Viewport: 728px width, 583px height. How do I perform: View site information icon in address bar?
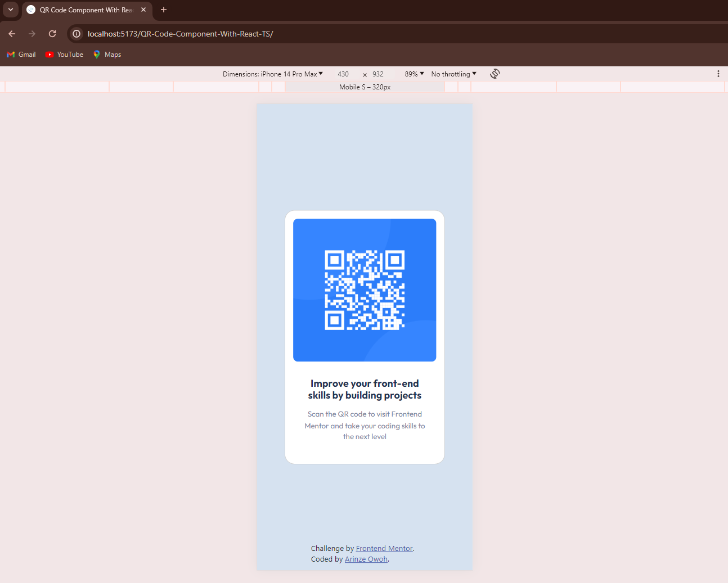(77, 34)
